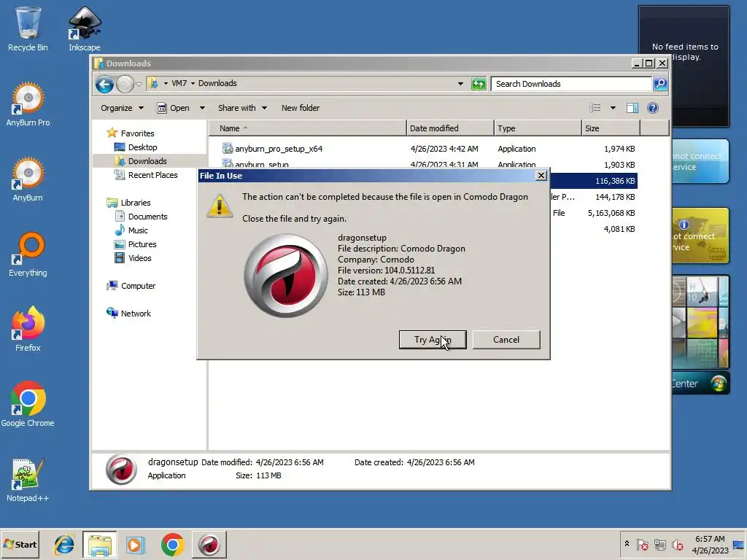Open Google Chrome desktop shortcut
The image size is (747, 560).
(x=28, y=404)
